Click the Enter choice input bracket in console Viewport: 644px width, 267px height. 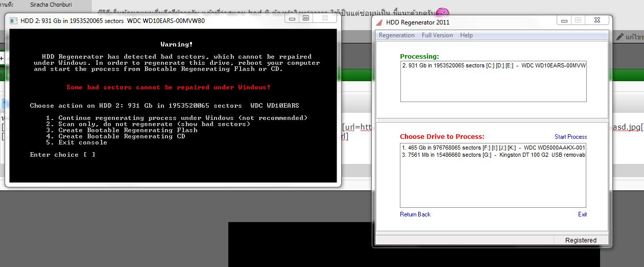coord(89,155)
